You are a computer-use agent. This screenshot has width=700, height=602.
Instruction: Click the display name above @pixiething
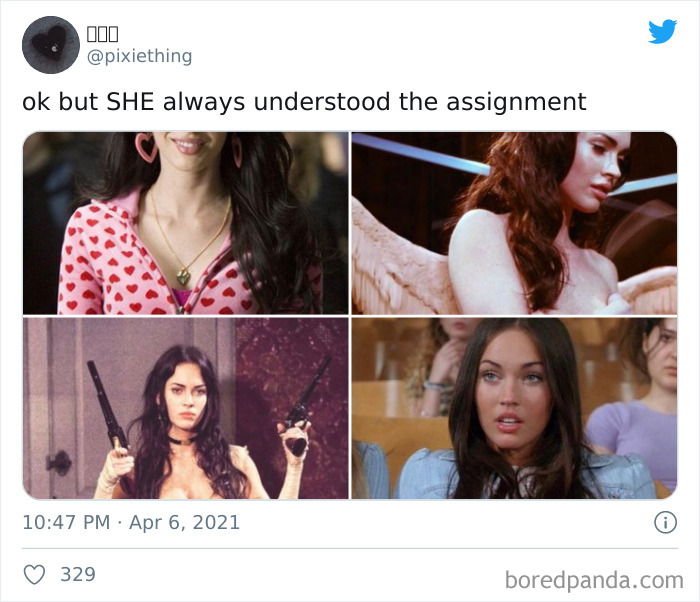point(102,33)
